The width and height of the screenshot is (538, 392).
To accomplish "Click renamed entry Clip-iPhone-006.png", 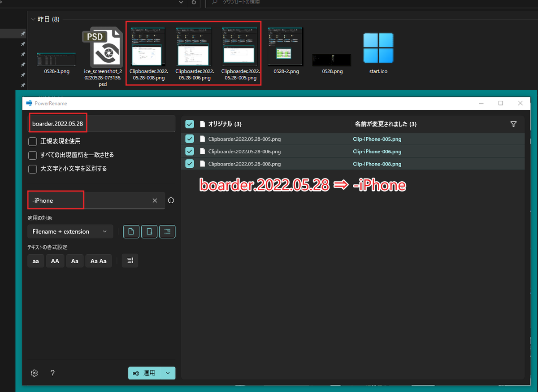I will pyautogui.click(x=377, y=152).
